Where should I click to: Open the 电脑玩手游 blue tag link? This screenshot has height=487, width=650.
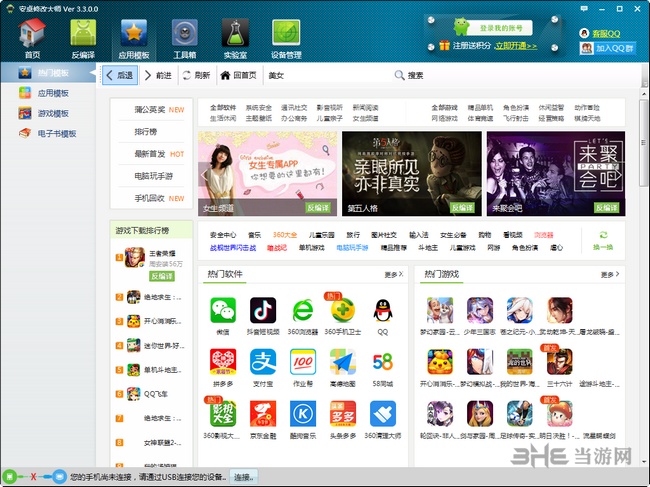[352, 247]
